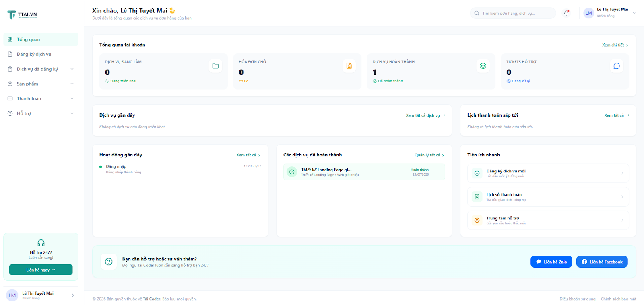Click the plus icon beside Đăng ký dịch vụ mới
644x305 pixels.
tap(477, 173)
